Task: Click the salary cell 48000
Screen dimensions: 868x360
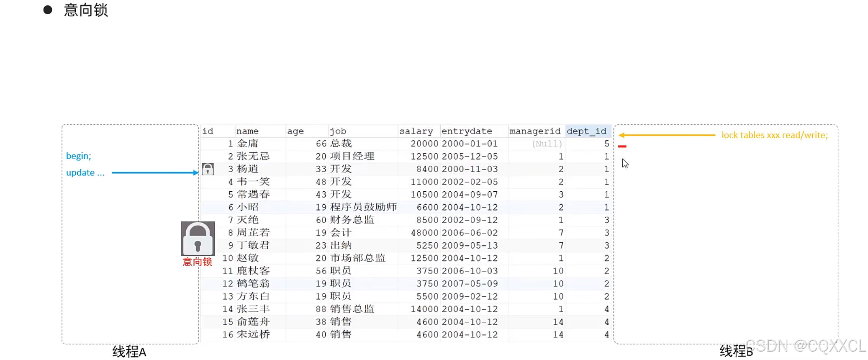Action: 424,232
